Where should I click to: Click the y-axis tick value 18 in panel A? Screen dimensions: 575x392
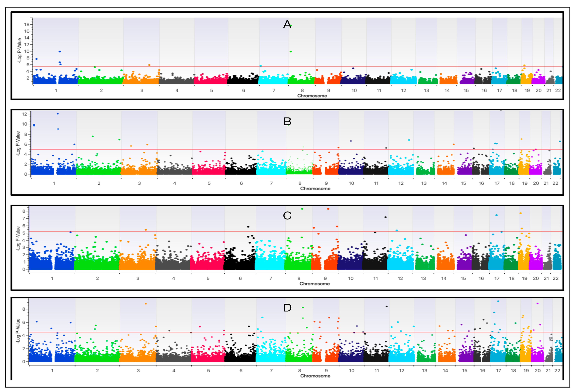pos(27,24)
